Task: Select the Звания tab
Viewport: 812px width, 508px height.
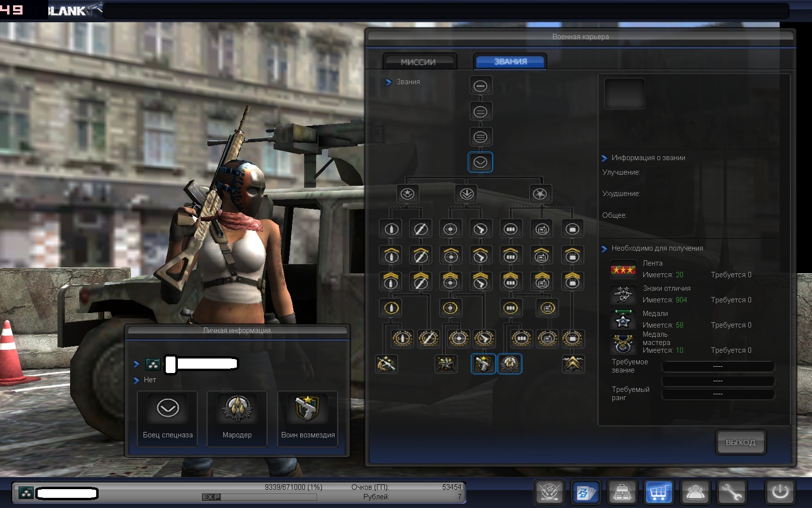Action: 510,61
